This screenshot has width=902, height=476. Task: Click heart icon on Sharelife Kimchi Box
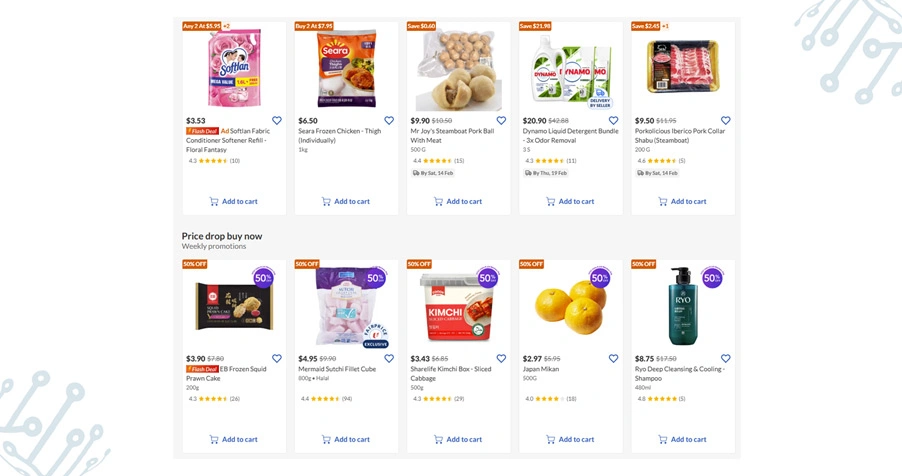[x=501, y=359]
